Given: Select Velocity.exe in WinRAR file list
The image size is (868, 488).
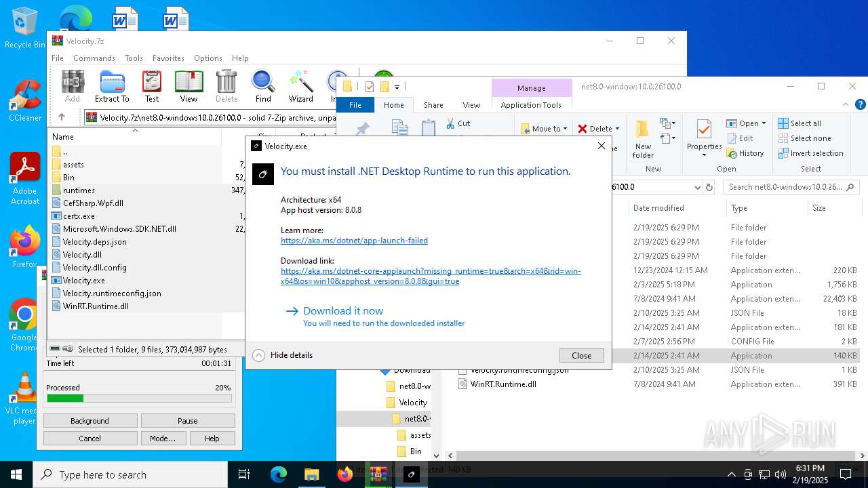Looking at the screenshot, I should tap(83, 280).
